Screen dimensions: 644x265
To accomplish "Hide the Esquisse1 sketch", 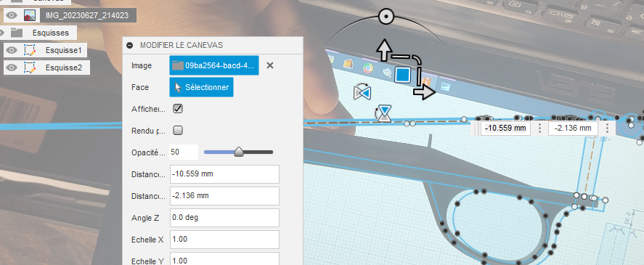I will [12, 51].
